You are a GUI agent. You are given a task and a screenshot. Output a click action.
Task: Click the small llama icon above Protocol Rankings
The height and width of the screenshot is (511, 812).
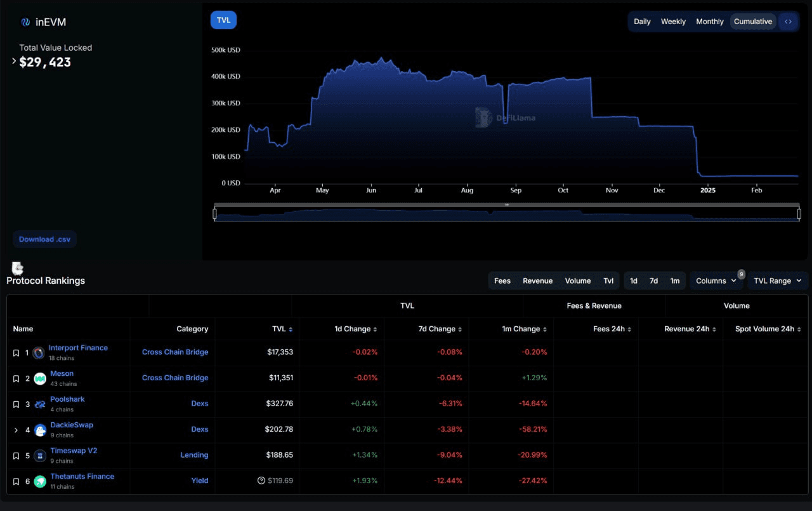tap(18, 268)
